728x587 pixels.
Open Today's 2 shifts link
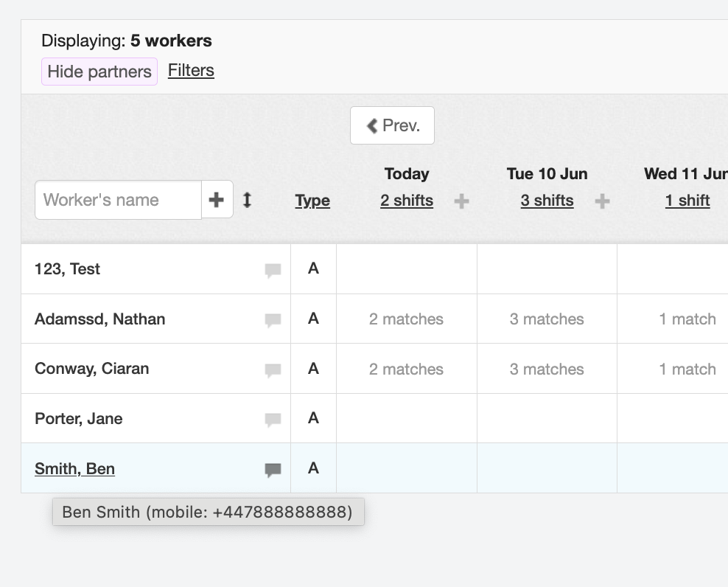tap(407, 201)
